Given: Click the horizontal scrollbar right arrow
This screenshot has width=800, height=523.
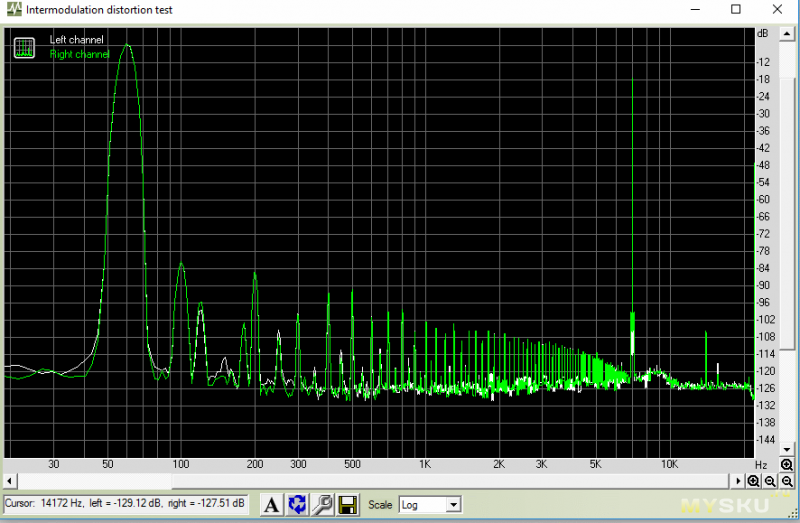Looking at the screenshot, I should point(737,481).
